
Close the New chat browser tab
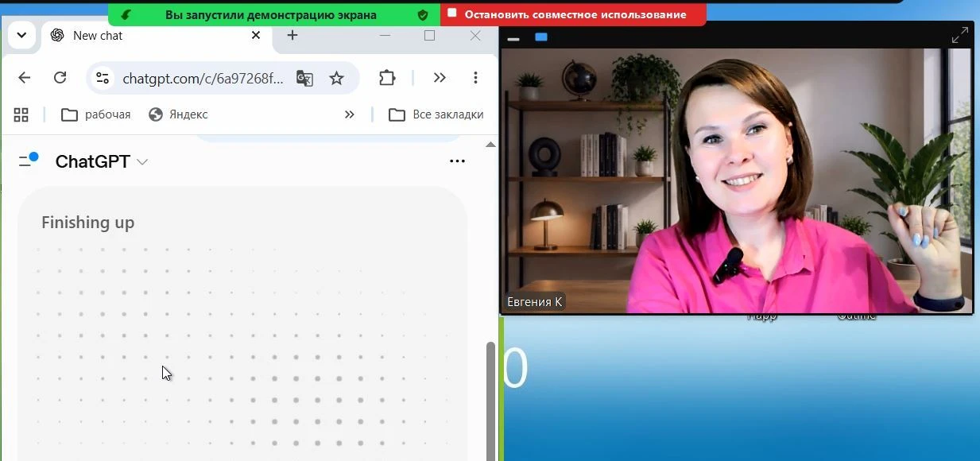click(x=256, y=36)
